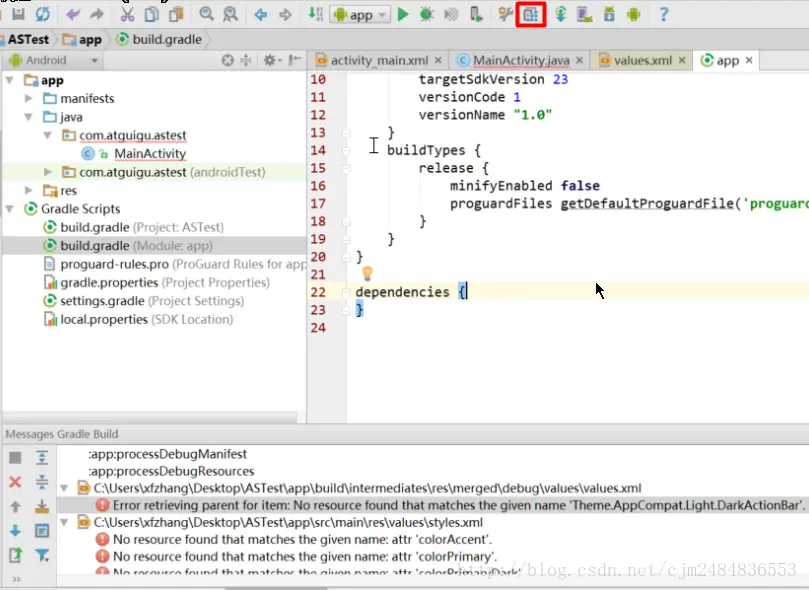Switch to the values.xml tab

click(643, 60)
